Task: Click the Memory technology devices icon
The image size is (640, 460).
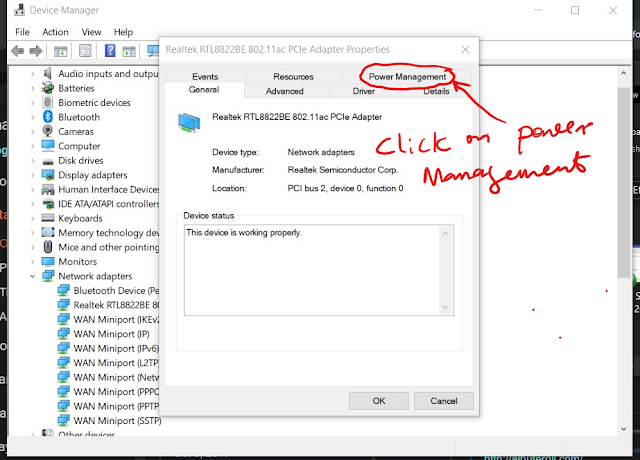Action: (48, 232)
